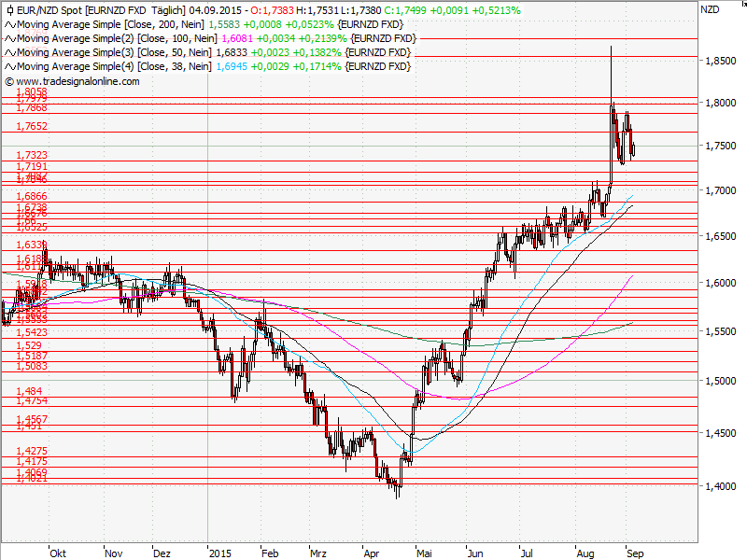This screenshot has width=747, height=560.
Task: Click the Okt month on the time axis
Action: pos(58,552)
